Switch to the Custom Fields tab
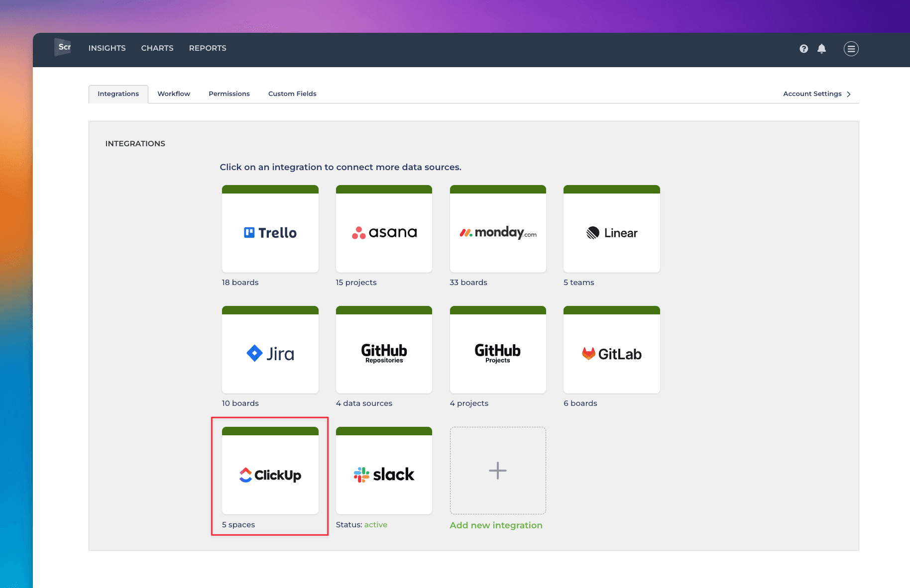Screen dimensions: 910x588 click(292, 94)
